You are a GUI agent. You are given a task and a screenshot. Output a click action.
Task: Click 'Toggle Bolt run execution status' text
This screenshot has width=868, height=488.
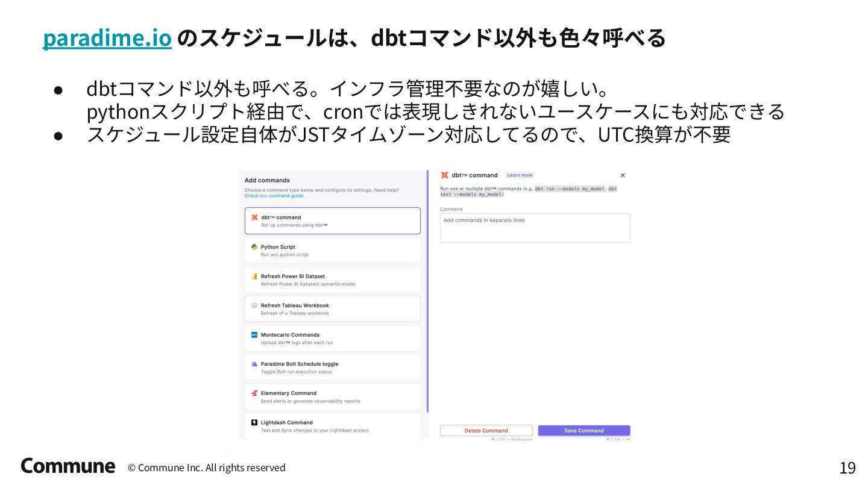[296, 372]
